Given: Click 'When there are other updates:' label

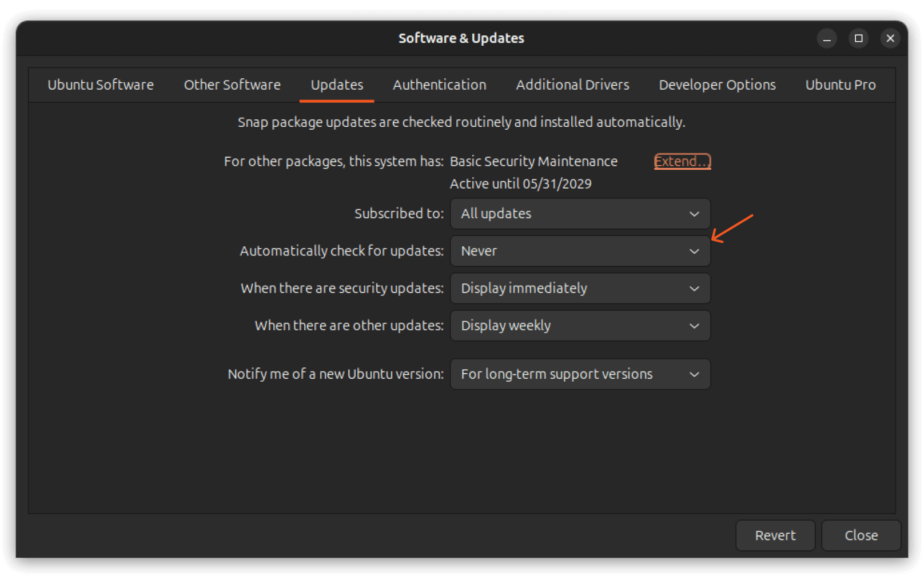Looking at the screenshot, I should pyautogui.click(x=349, y=326).
